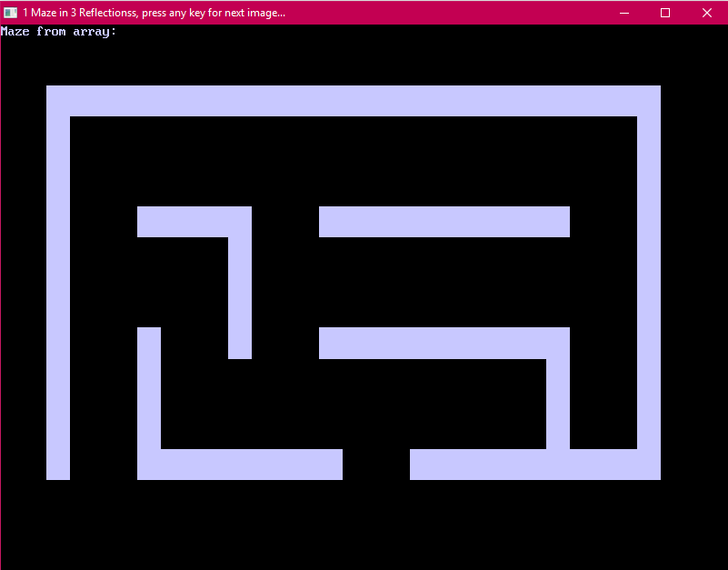Viewport: 728px width, 570px height.
Task: Click the window title text in the title bar
Action: click(x=154, y=13)
